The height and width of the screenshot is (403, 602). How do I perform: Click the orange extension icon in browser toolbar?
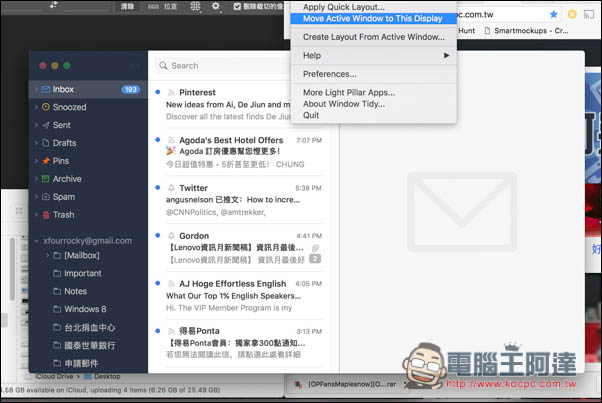572,14
